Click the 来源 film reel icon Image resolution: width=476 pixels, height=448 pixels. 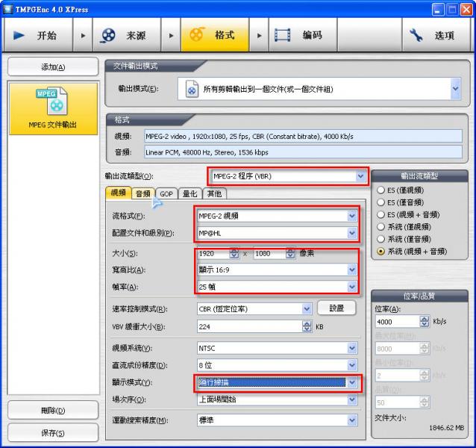[x=109, y=35]
